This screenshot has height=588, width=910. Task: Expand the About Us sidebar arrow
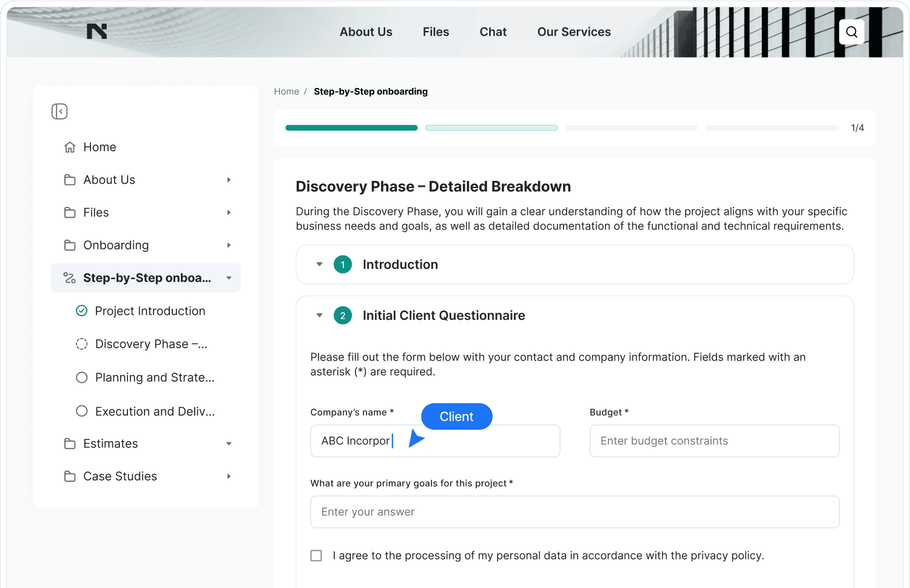[x=229, y=180]
